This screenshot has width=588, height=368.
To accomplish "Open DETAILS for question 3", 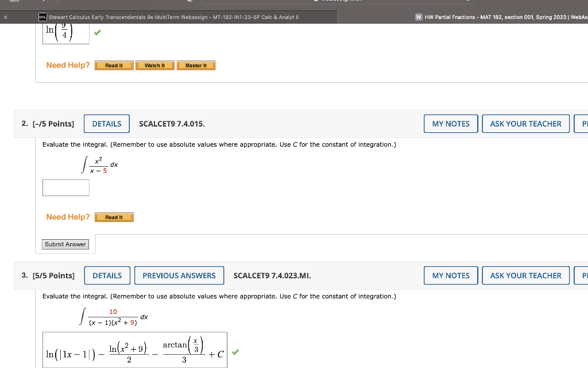I will tap(107, 275).
